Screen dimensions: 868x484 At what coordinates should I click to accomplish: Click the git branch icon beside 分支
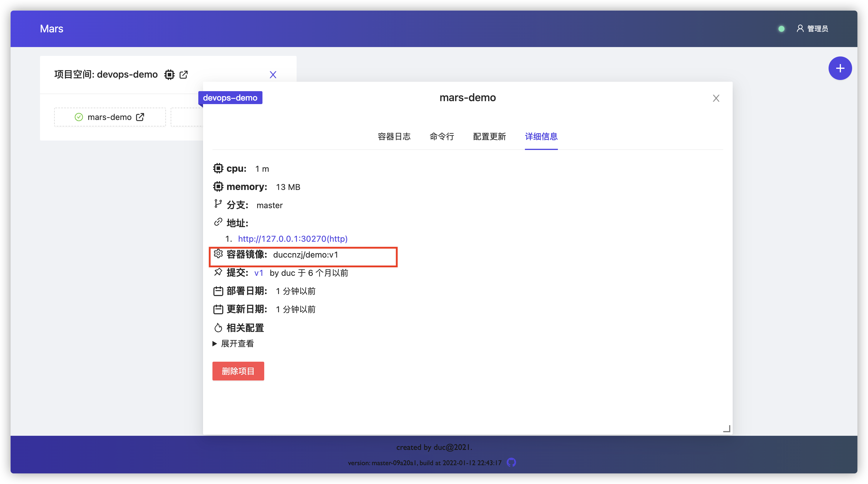218,204
